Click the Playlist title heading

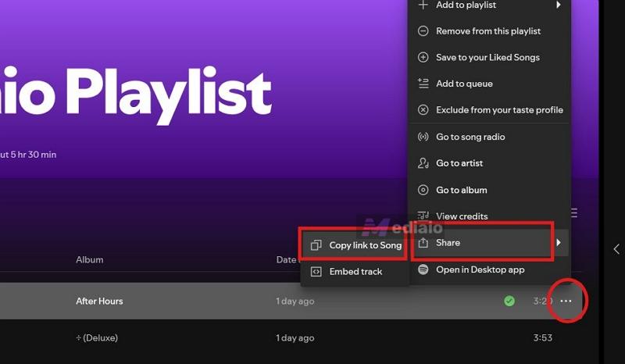pos(169,95)
